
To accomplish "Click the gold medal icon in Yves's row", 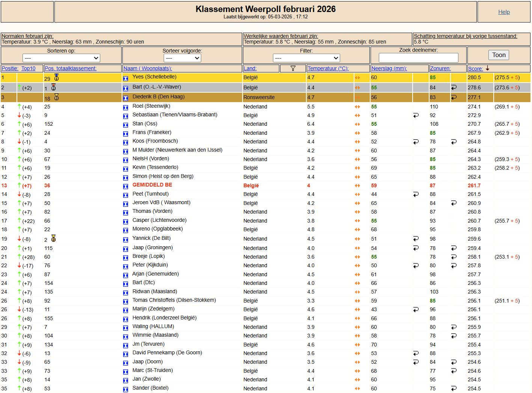I will click(57, 77).
